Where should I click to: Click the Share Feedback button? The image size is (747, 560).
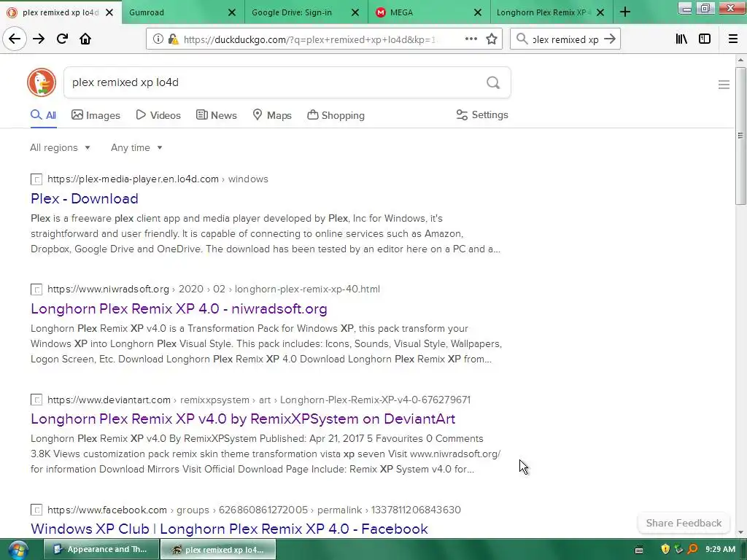[x=684, y=523]
